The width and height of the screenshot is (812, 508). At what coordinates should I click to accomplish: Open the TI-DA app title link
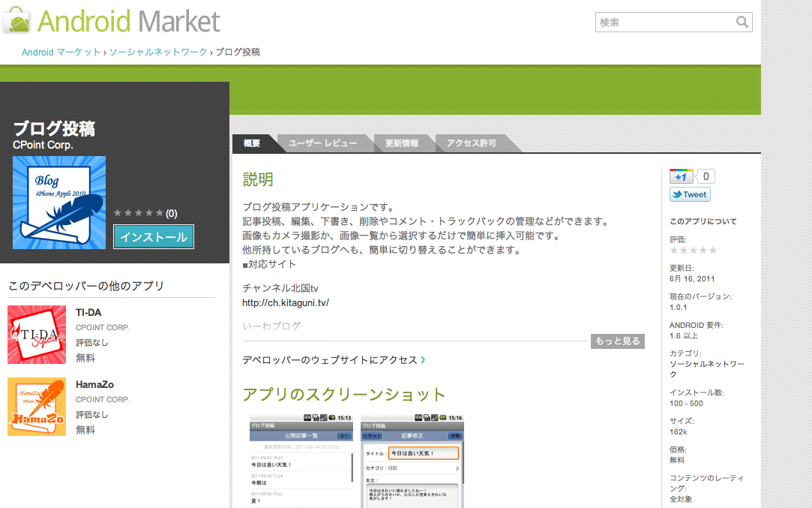point(88,313)
